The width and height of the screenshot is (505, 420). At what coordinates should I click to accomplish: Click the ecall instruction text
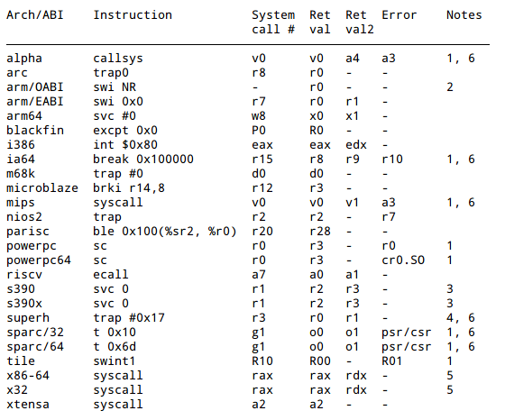tap(110, 275)
